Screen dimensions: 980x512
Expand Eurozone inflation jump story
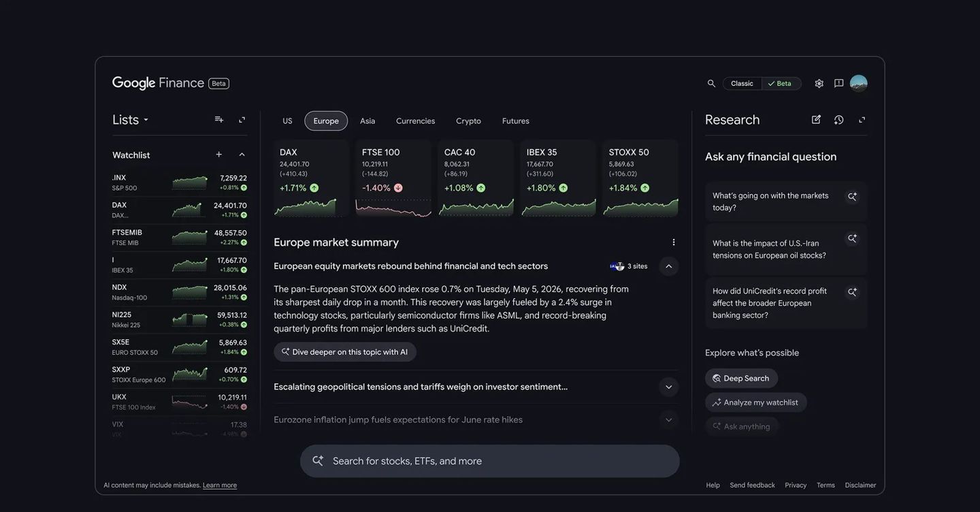click(669, 420)
